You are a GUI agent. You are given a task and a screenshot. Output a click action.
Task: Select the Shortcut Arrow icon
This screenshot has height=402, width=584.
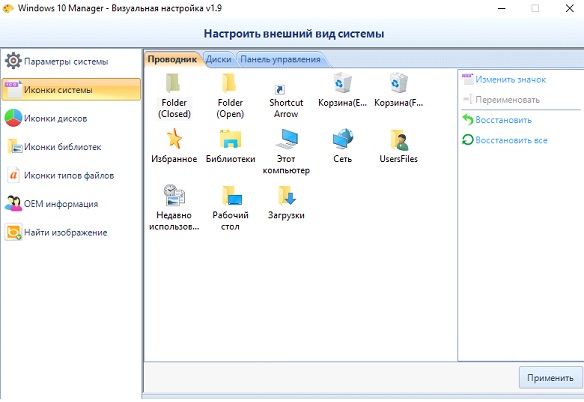tap(286, 101)
